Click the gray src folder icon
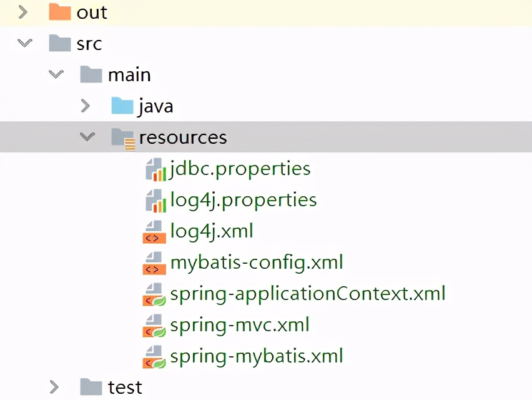This screenshot has height=400, width=532. coord(60,43)
